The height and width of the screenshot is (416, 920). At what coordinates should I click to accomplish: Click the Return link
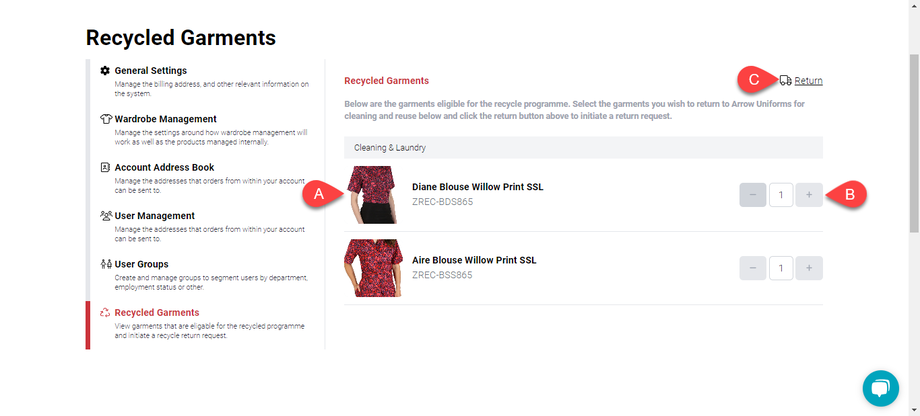pyautogui.click(x=808, y=80)
